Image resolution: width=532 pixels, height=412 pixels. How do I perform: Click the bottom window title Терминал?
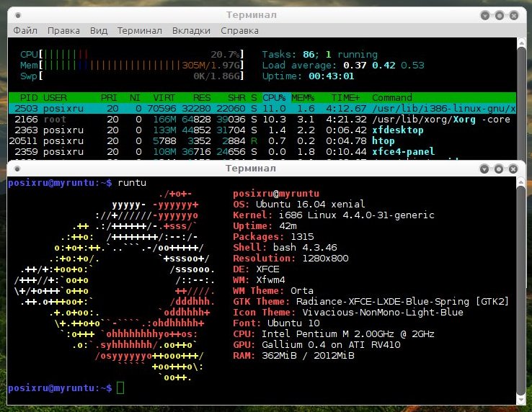click(x=251, y=169)
